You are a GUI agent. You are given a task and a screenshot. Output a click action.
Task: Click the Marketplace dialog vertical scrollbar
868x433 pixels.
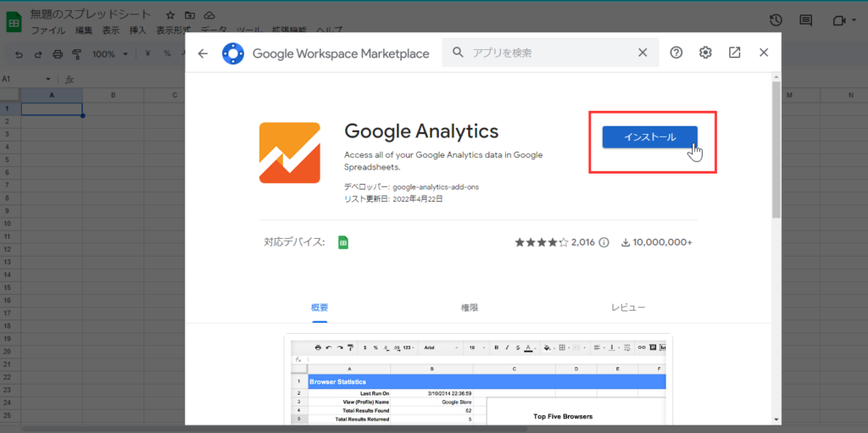[776, 149]
